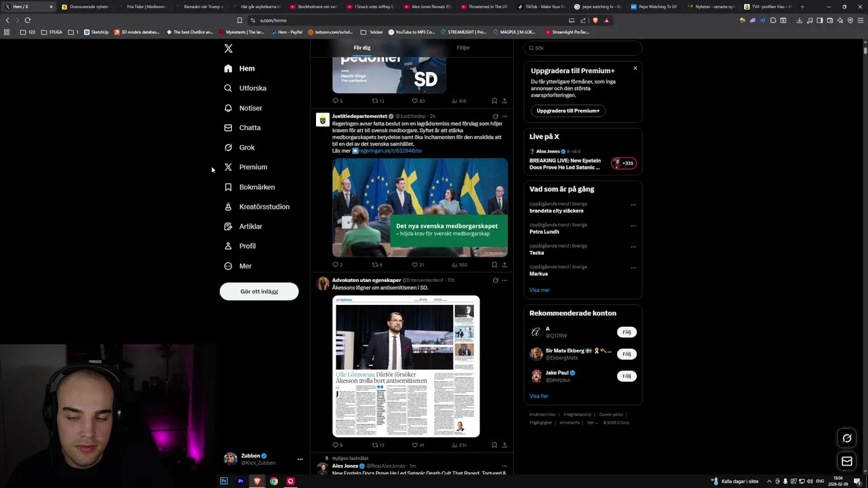Like the Advokaten utan egenskaper post
The width and height of the screenshot is (868, 488).
(418, 445)
